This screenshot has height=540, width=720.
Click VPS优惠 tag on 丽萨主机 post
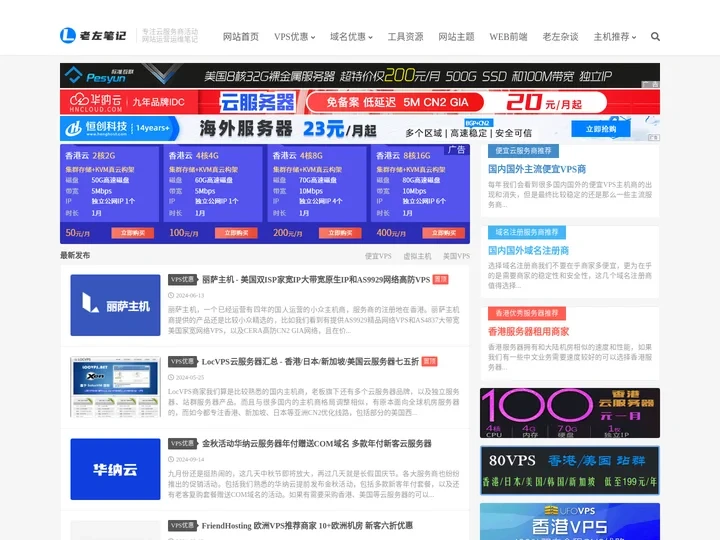pyautogui.click(x=182, y=279)
